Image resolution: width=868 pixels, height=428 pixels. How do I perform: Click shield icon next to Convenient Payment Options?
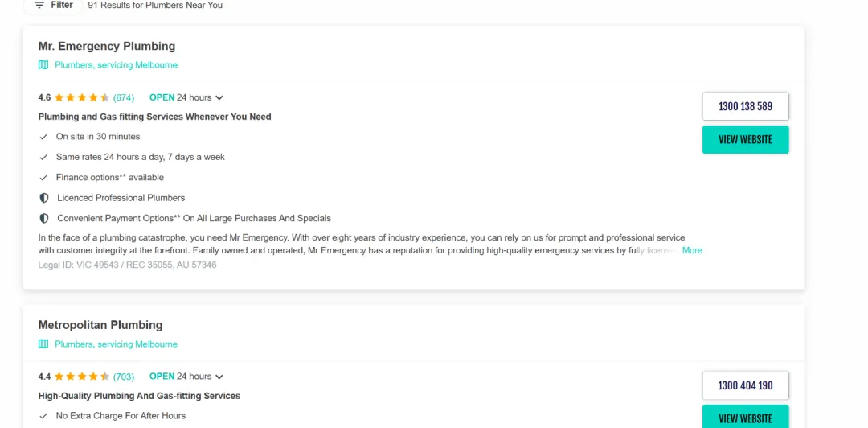pyautogui.click(x=44, y=219)
